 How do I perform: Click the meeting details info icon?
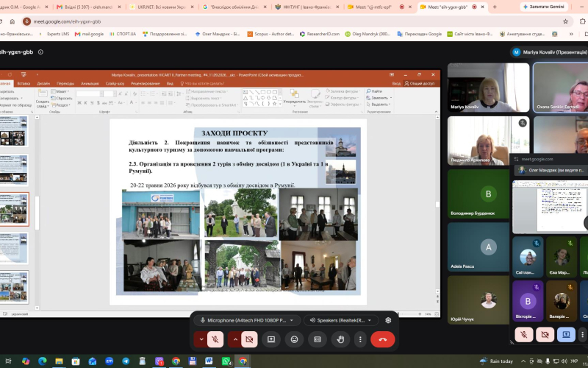coord(40,52)
